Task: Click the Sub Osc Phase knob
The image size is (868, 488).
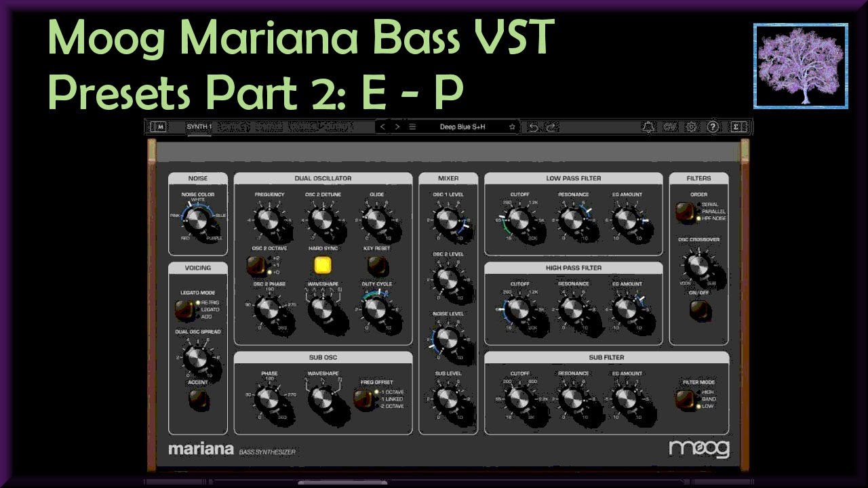Action: coord(268,399)
